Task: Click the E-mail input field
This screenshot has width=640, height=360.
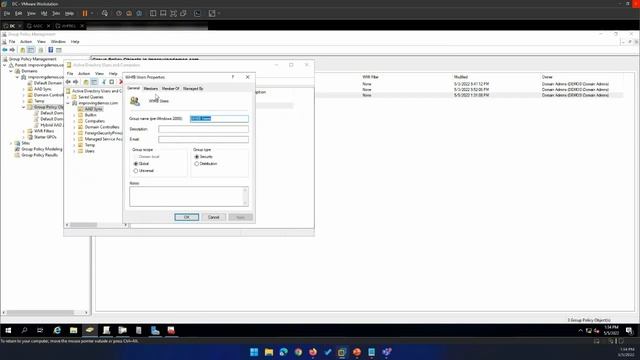Action: click(203, 140)
